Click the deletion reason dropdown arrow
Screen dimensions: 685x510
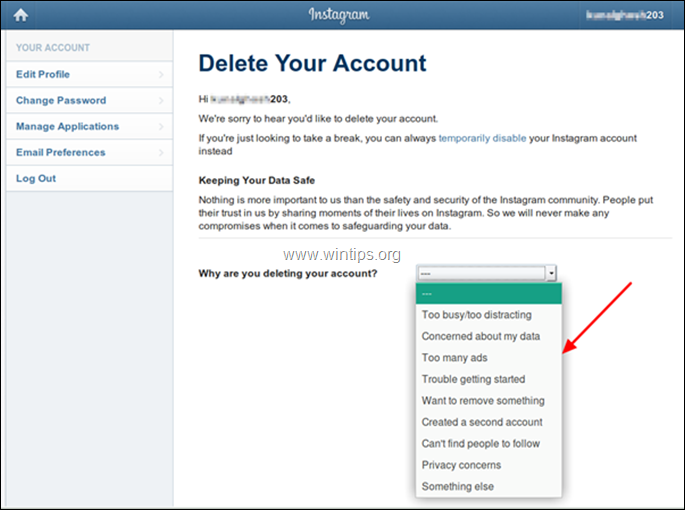coord(551,273)
